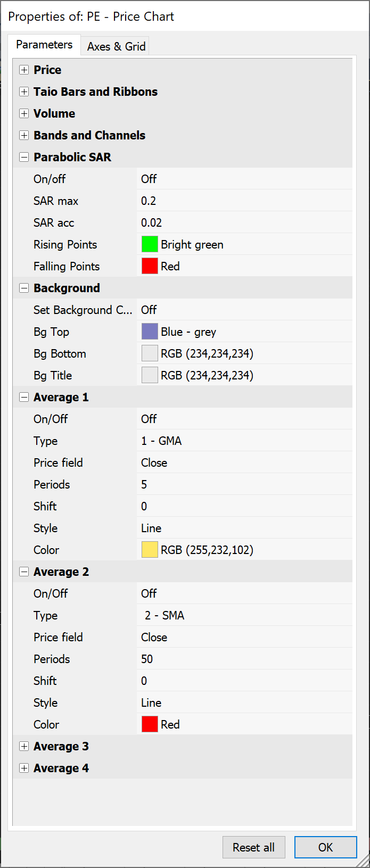Edit Average 2 Periods value 50
The height and width of the screenshot is (868, 370).
tap(147, 659)
